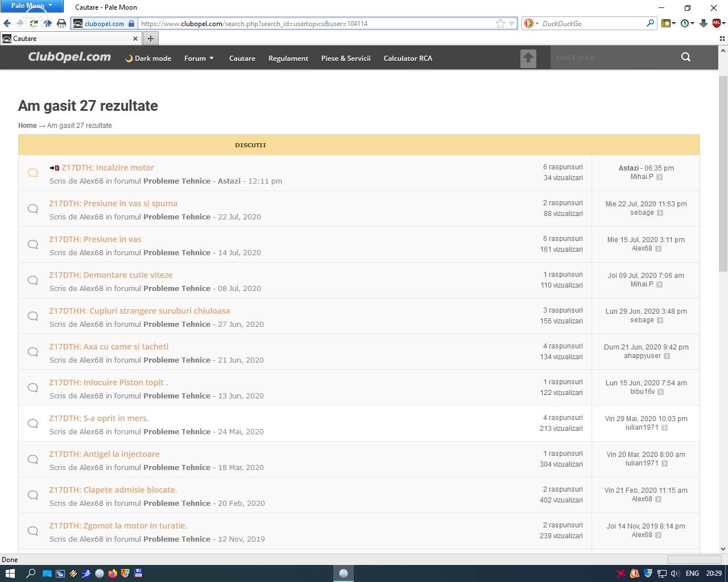Print the page using the printer icon

coord(61,23)
